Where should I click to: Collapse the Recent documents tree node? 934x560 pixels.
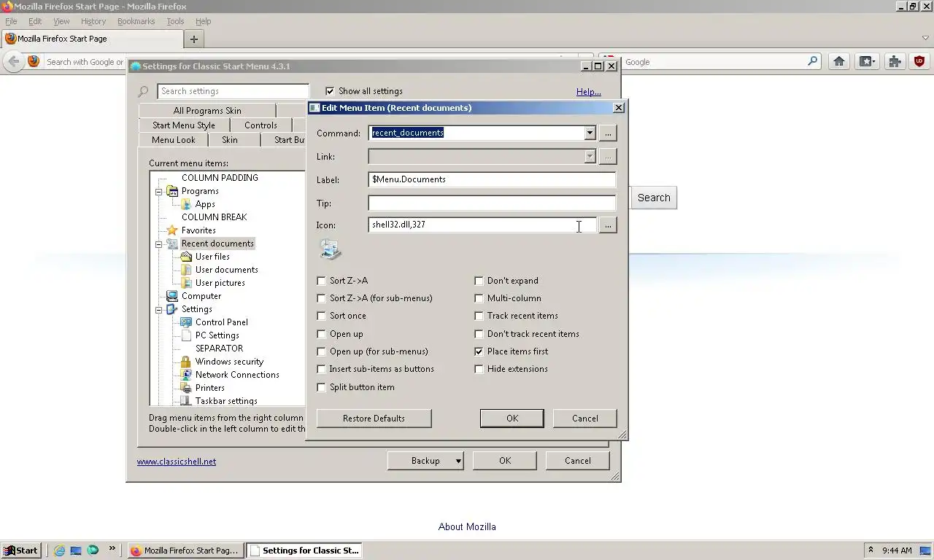[x=158, y=244]
